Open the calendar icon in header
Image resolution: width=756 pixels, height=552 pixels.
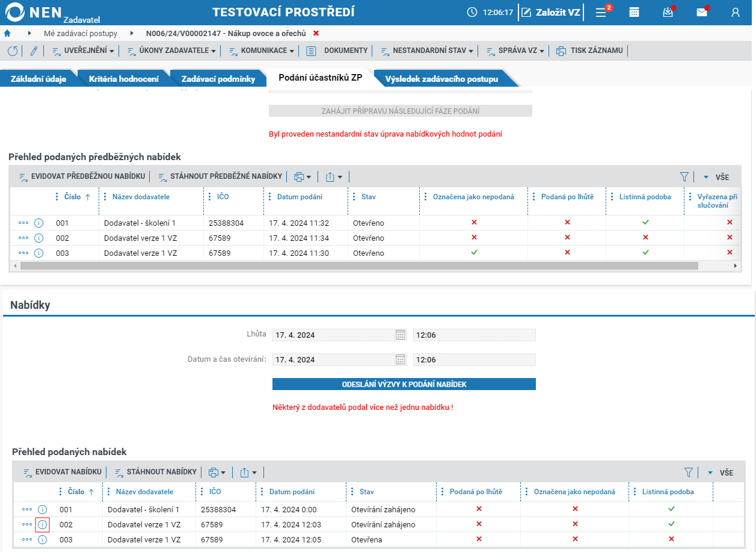pos(634,12)
